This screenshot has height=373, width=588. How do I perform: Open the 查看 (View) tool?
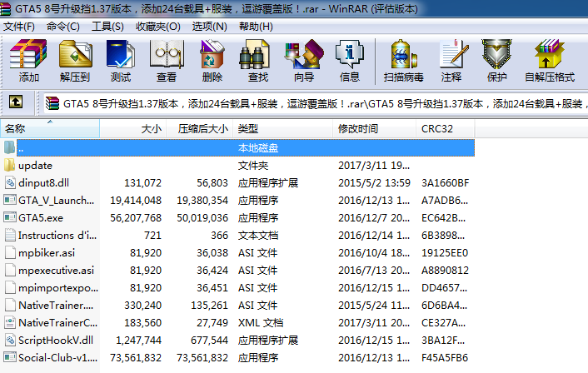(167, 55)
